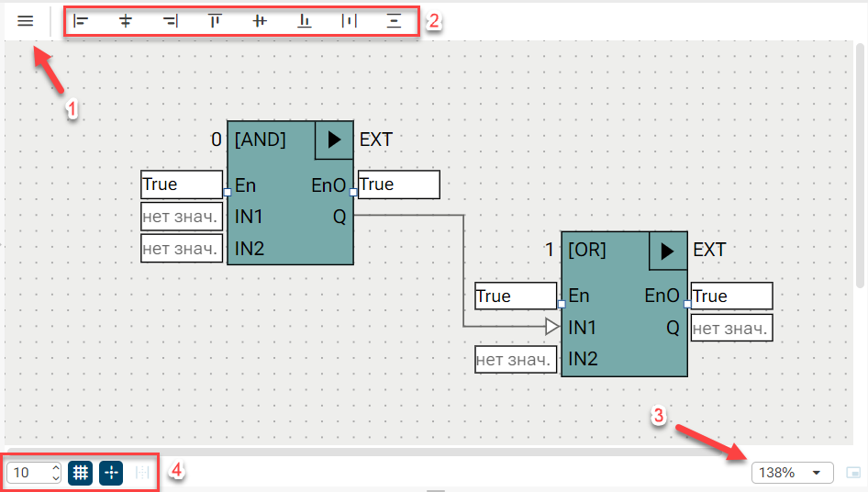This screenshot has width=868, height=492.
Task: Open the 138% zoom dropdown
Action: click(792, 473)
